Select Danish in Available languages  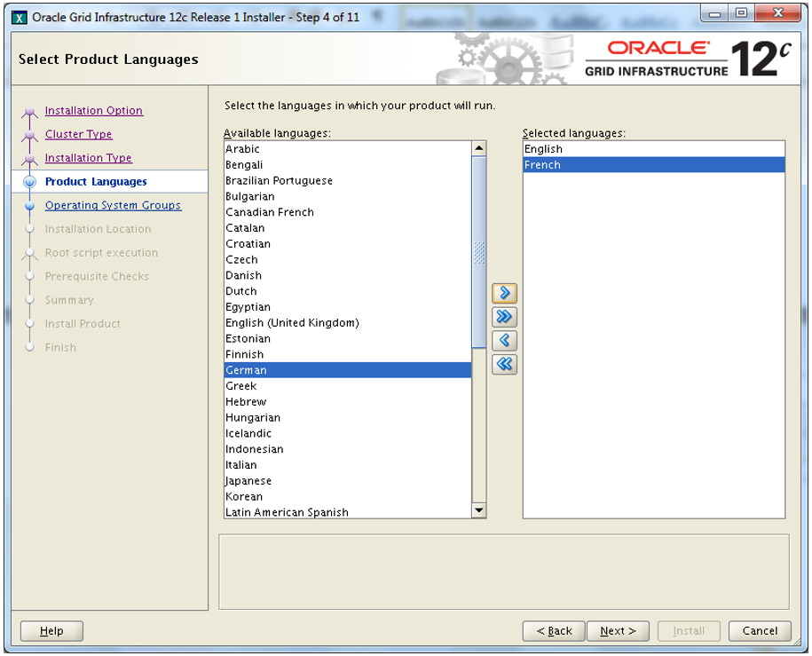pos(348,275)
